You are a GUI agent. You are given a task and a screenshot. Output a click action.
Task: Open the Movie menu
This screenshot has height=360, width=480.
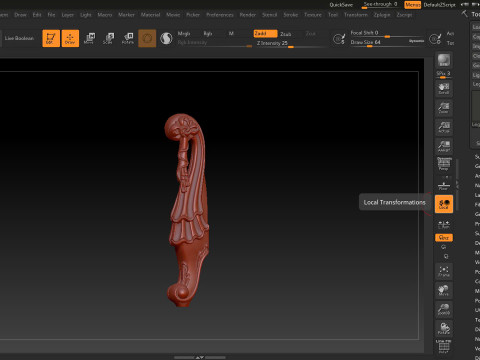pos(173,15)
